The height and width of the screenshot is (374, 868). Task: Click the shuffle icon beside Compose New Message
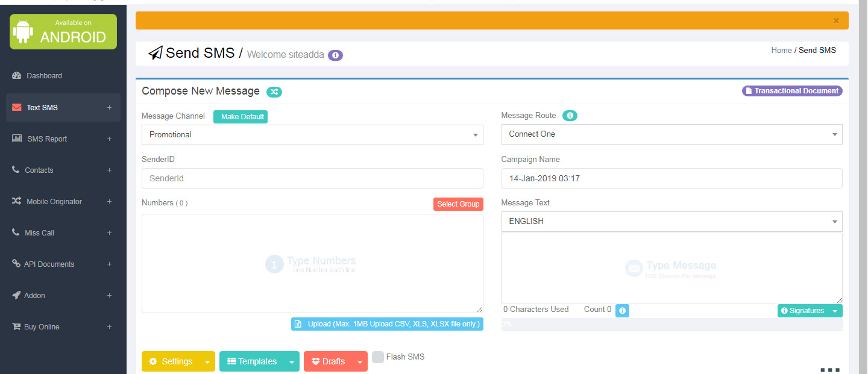coord(274,92)
